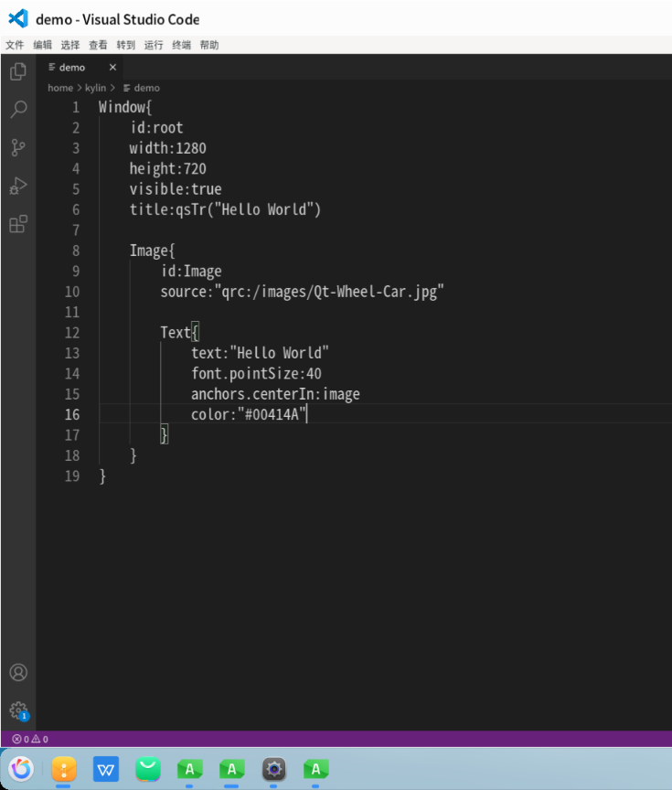672x790 pixels.
Task: Open the 文件 menu
Action: [15, 45]
